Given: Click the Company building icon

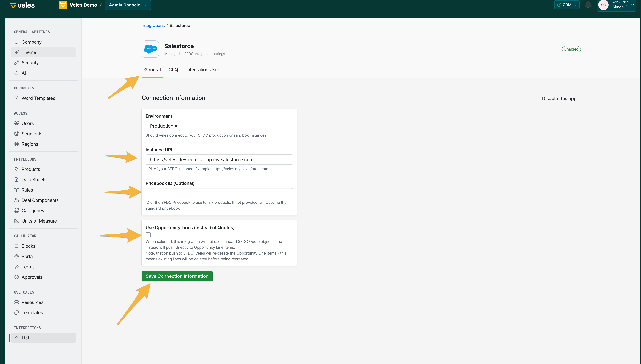Looking at the screenshot, I should click(x=16, y=42).
